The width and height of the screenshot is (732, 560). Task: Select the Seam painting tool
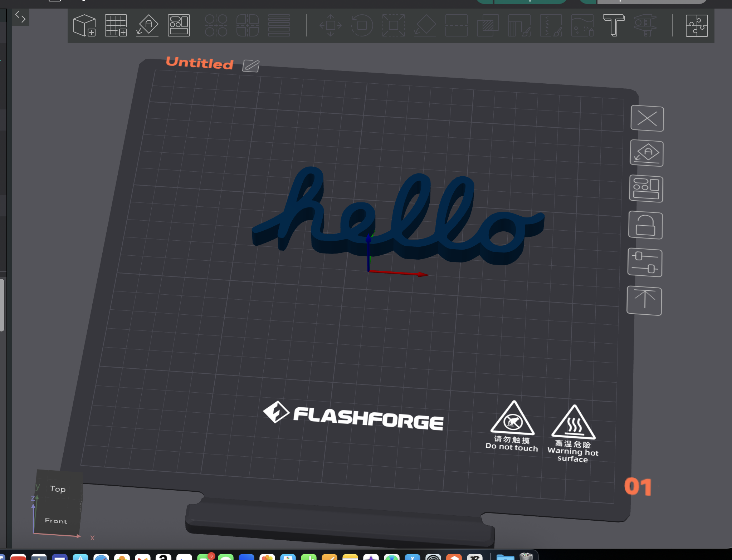[551, 25]
